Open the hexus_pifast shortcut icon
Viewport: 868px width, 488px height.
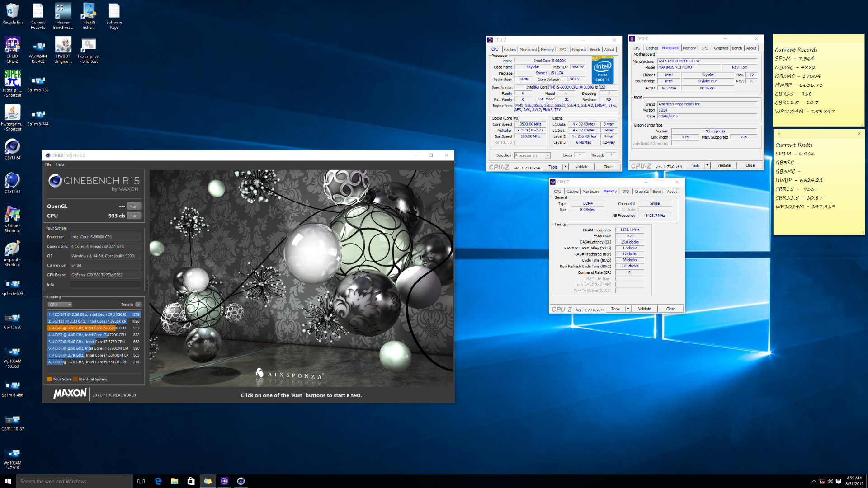coord(89,50)
